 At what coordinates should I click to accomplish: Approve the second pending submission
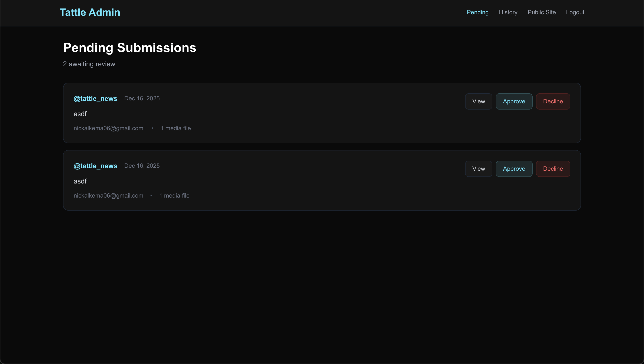tap(514, 169)
